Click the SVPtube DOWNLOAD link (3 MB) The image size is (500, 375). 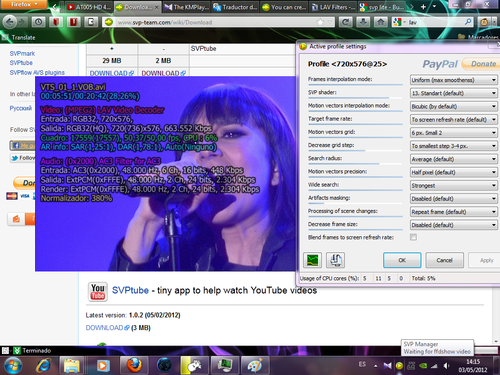click(x=107, y=328)
